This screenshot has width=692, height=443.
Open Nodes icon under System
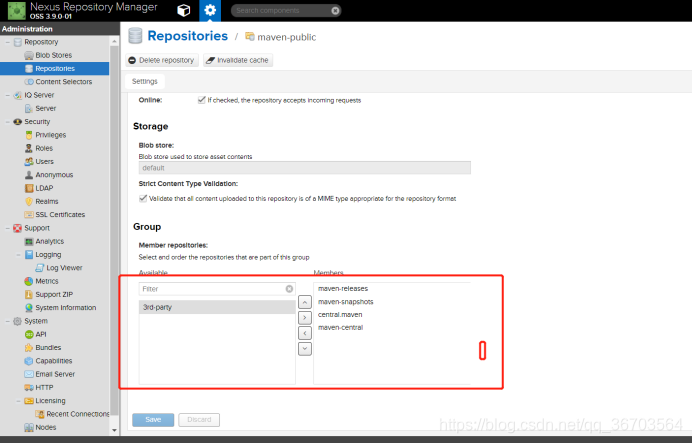tap(29, 427)
